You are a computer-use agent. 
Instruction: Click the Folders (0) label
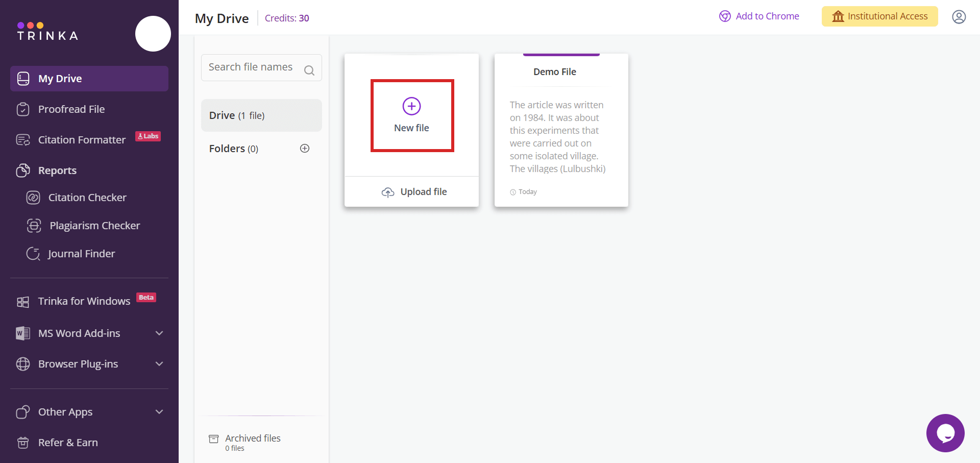point(234,149)
